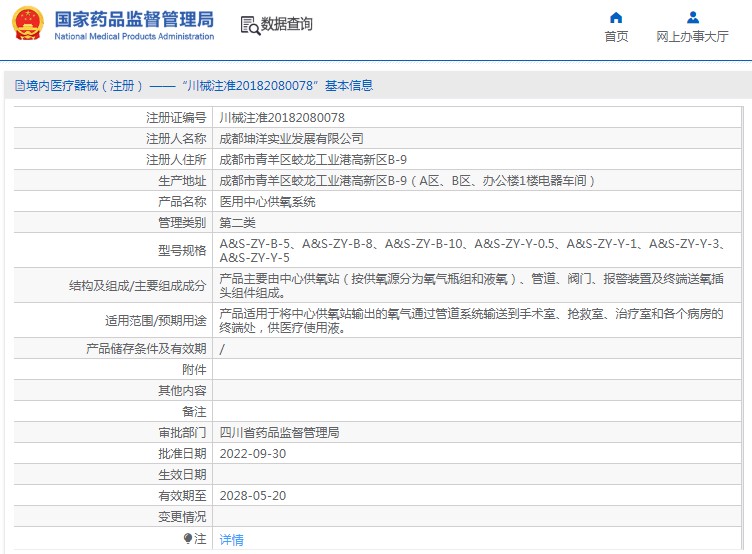Go to 首页 via home icon
The height and width of the screenshot is (554, 752).
pyautogui.click(x=616, y=18)
